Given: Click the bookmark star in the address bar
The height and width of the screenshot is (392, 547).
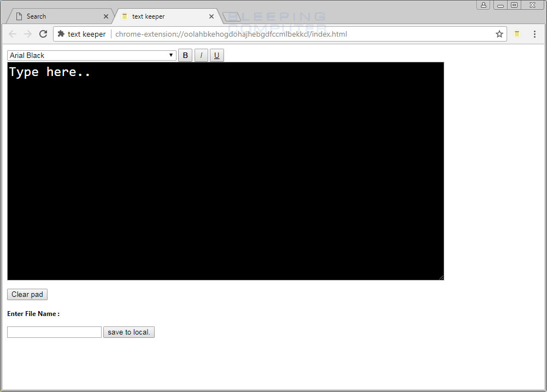Looking at the screenshot, I should pyautogui.click(x=499, y=34).
